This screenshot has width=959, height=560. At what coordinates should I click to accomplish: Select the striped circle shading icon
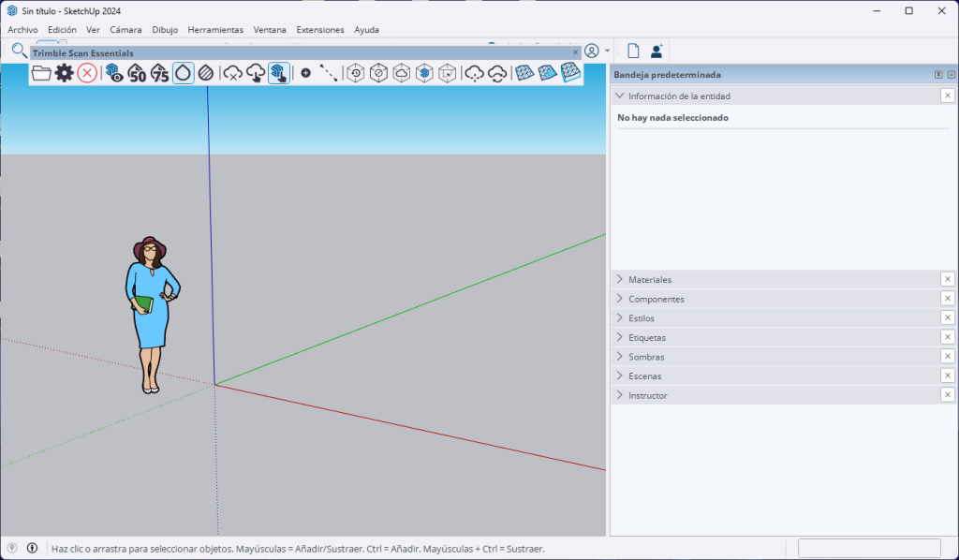[x=206, y=73]
